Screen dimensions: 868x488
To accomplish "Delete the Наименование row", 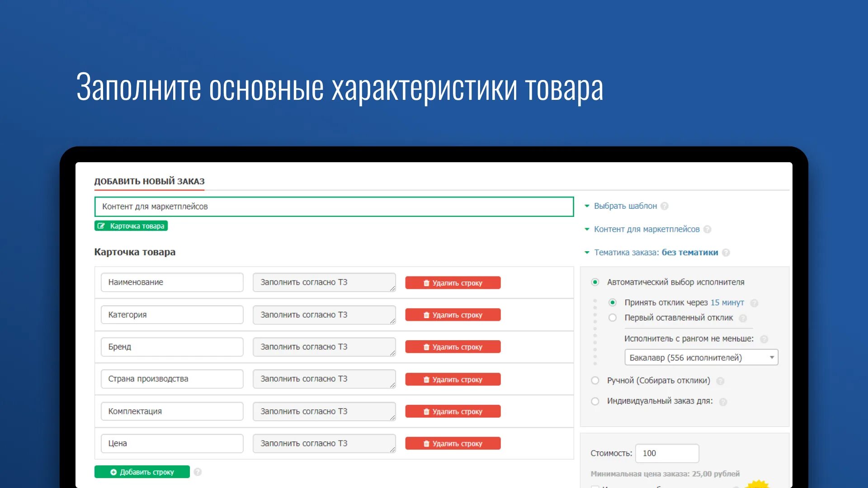I will (x=453, y=283).
